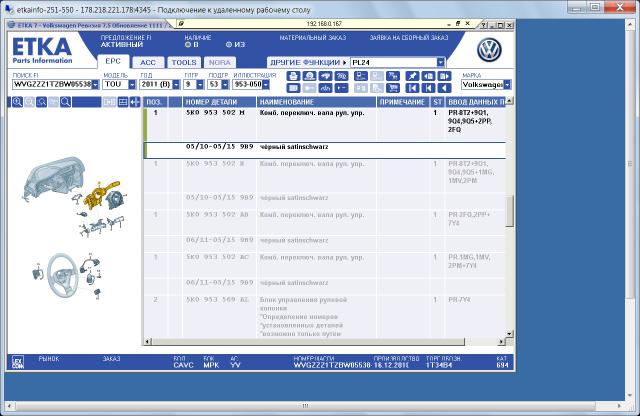Select part number 5K0 953 502 AB
This screenshot has width=640, height=416.
pos(217,214)
